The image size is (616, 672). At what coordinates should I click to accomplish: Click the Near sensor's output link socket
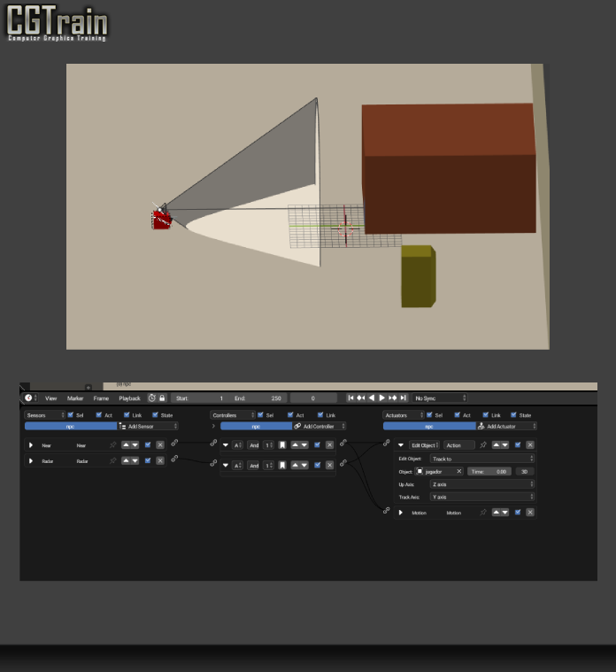[174, 443]
